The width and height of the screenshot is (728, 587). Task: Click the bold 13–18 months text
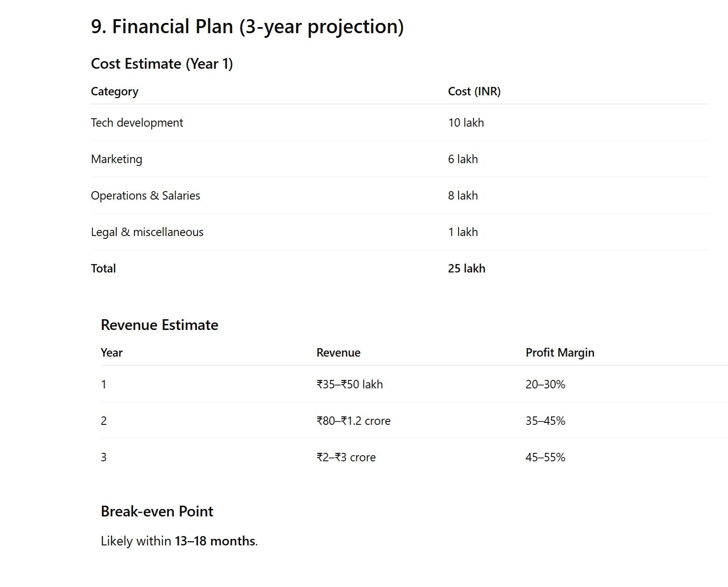[215, 541]
